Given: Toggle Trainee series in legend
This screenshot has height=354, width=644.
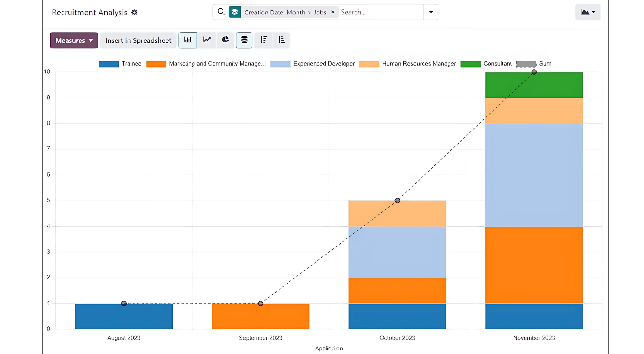Looking at the screenshot, I should pos(131,64).
